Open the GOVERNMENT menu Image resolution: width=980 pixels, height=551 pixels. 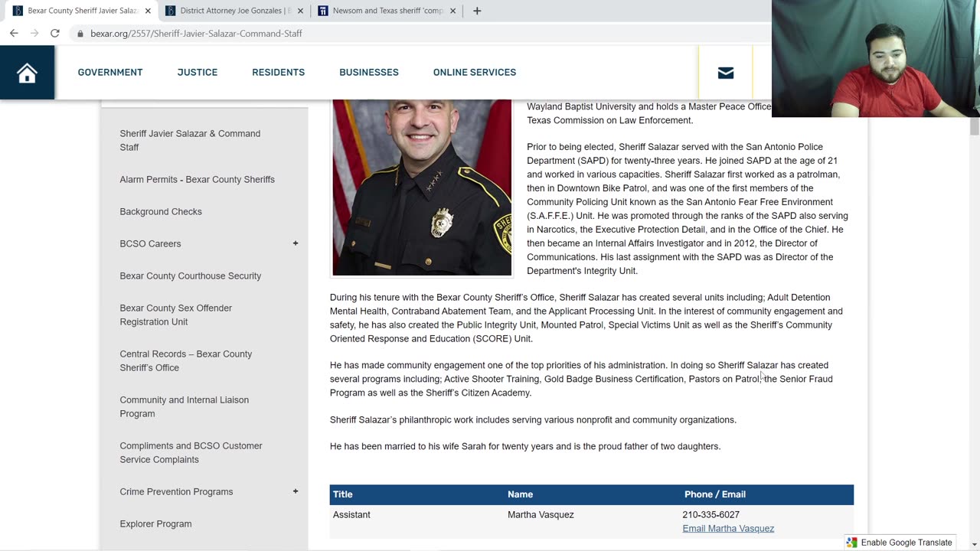coord(110,73)
